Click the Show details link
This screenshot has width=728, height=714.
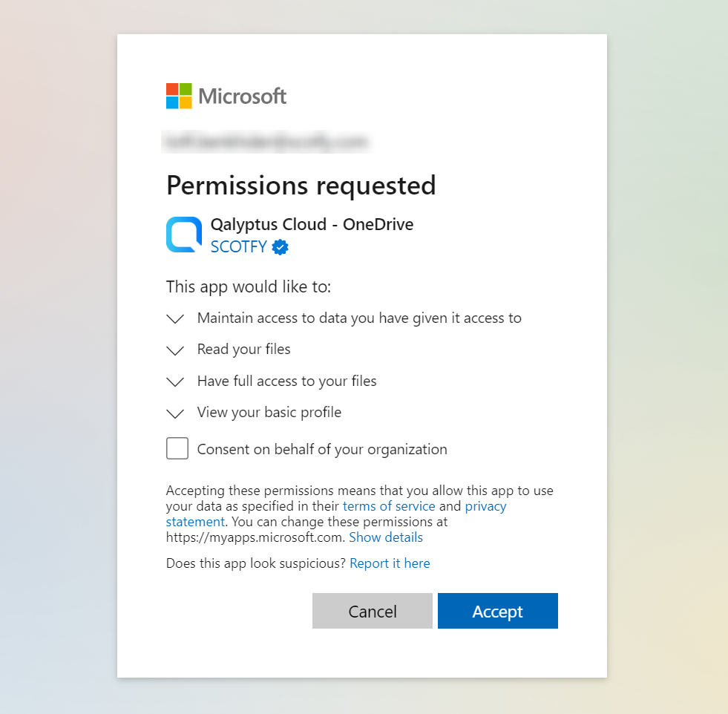click(x=386, y=537)
